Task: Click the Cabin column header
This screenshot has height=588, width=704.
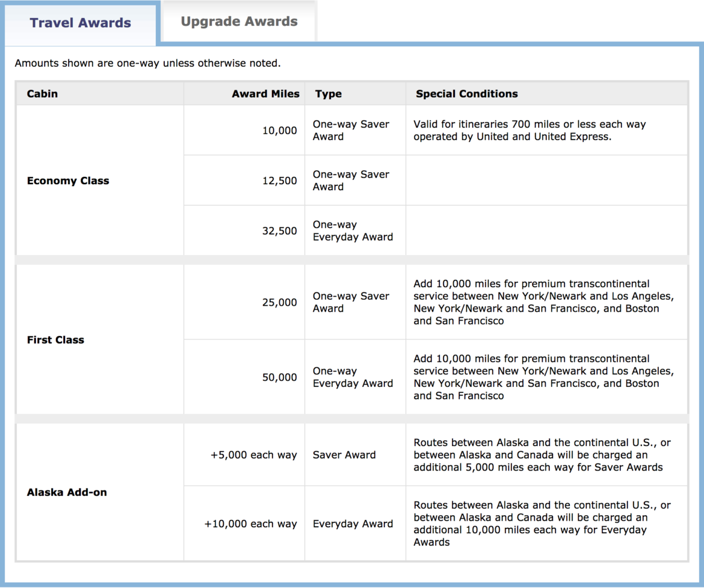Action: pos(42,94)
